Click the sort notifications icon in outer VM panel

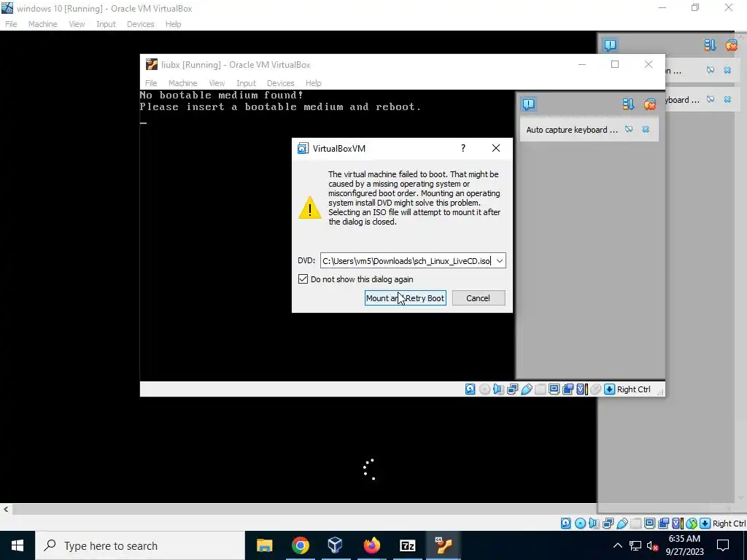coord(710,44)
